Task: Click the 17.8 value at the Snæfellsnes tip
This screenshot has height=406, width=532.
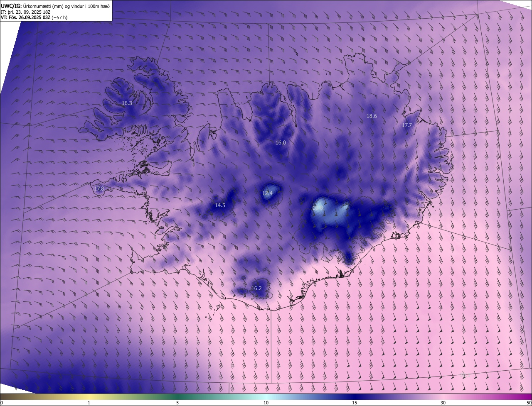Action: tap(99, 189)
